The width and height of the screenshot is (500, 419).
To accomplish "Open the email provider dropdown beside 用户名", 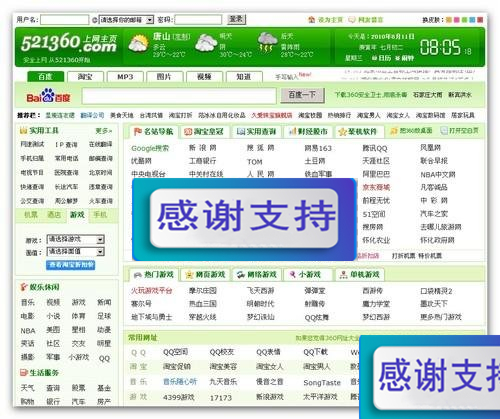I will (x=126, y=20).
